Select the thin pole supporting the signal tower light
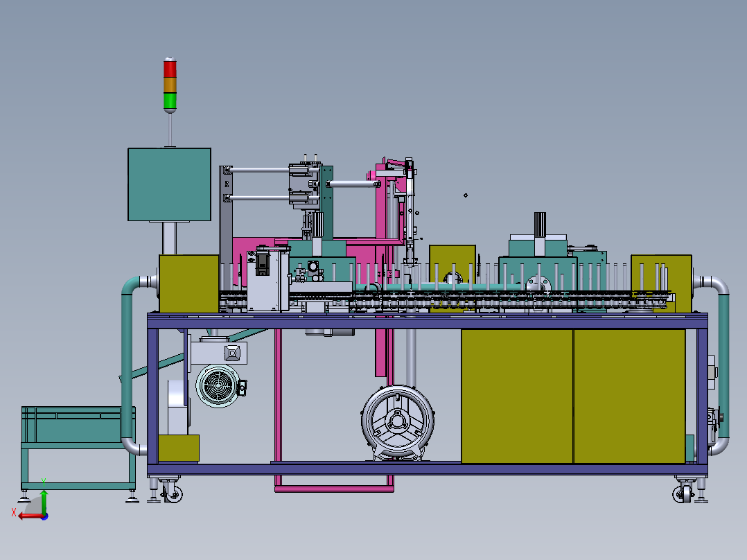 pos(170,130)
